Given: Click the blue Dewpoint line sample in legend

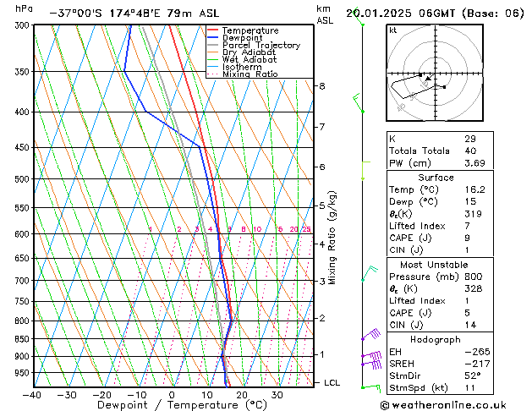Looking at the screenshot, I should click(213, 37).
